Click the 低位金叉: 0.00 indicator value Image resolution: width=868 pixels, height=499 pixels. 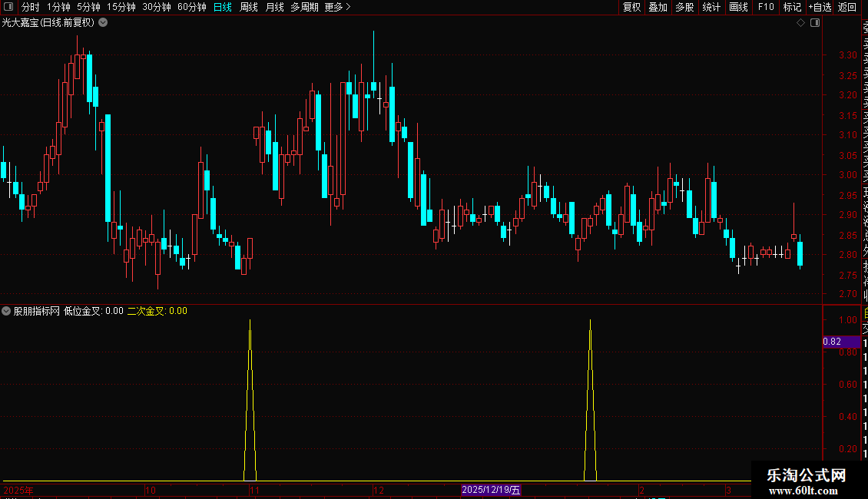click(94, 311)
